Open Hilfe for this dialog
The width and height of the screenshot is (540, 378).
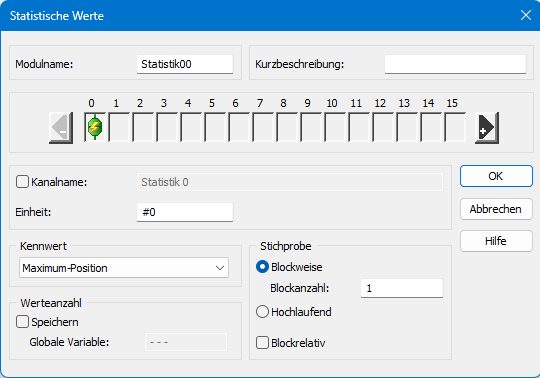(496, 241)
